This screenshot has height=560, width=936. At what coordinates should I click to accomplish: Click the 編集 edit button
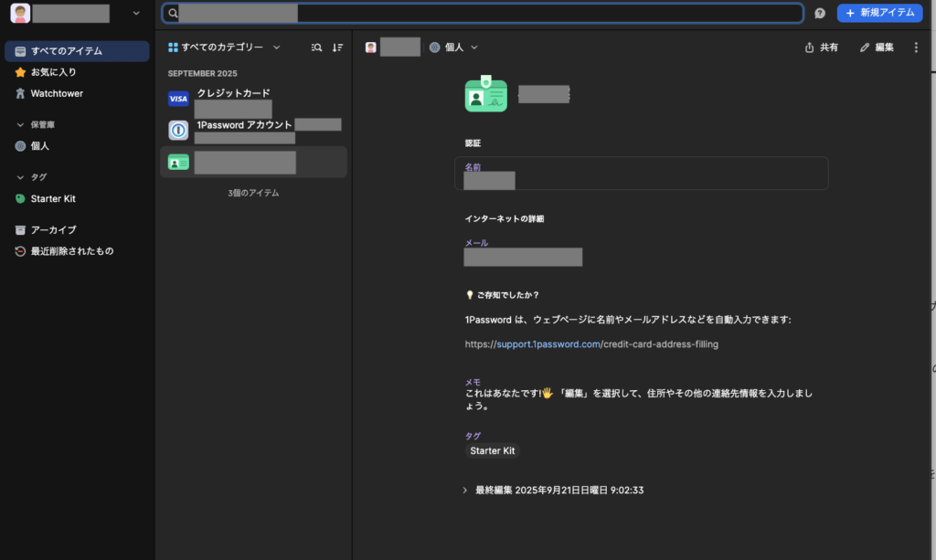[877, 48]
